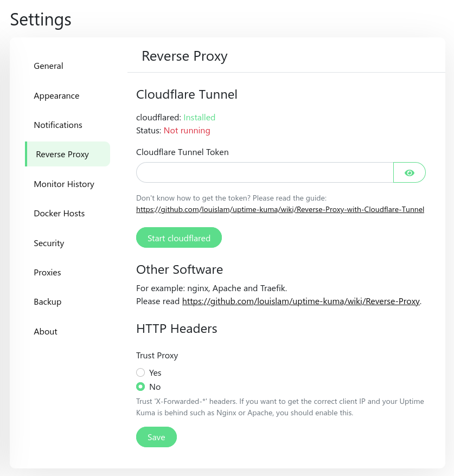Go to General settings
Viewport: 454px width, 476px height.
(x=48, y=66)
